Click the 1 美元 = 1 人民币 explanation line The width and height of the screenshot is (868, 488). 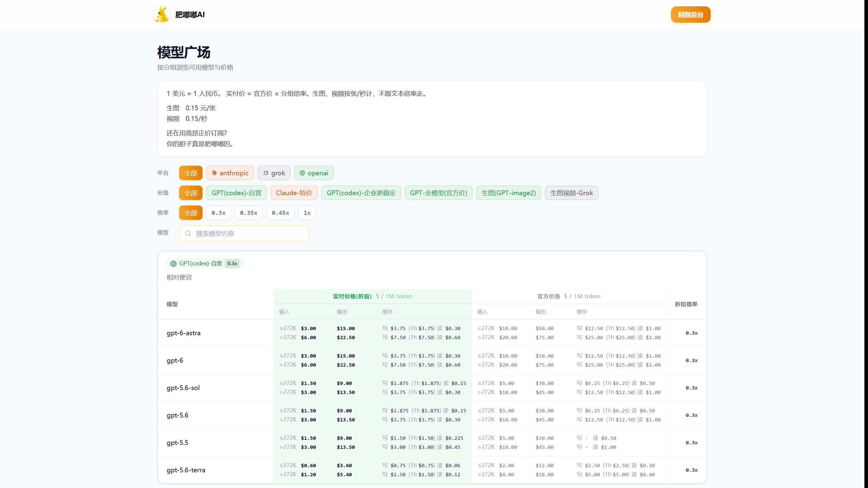[x=297, y=94]
